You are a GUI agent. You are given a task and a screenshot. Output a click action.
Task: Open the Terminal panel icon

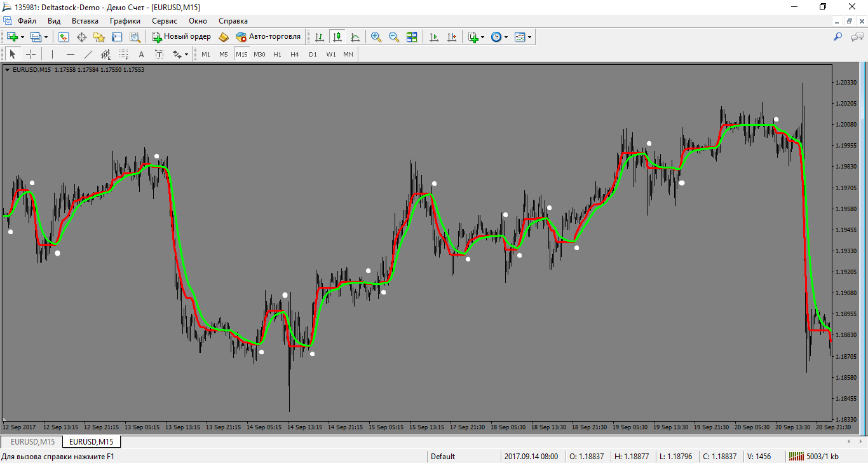point(117,37)
